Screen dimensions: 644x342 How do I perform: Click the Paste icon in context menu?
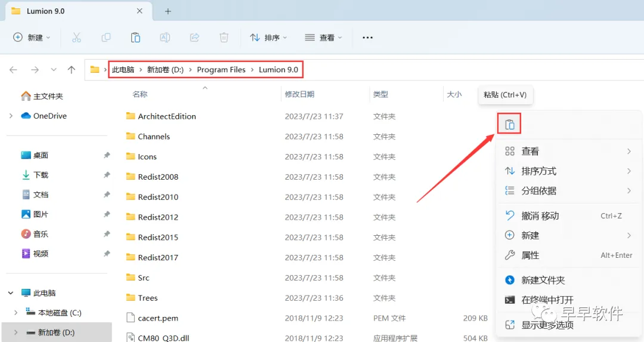pyautogui.click(x=509, y=124)
